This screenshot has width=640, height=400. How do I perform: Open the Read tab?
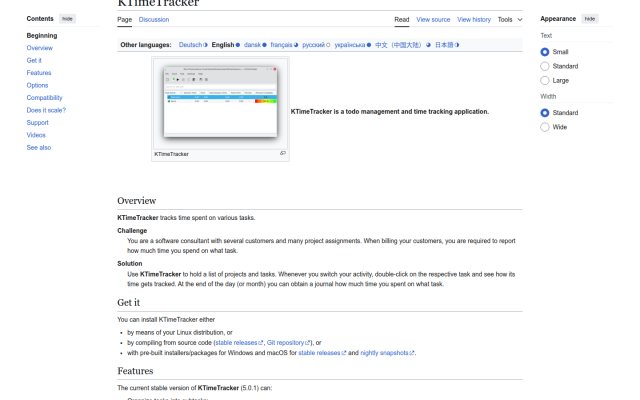pos(402,20)
